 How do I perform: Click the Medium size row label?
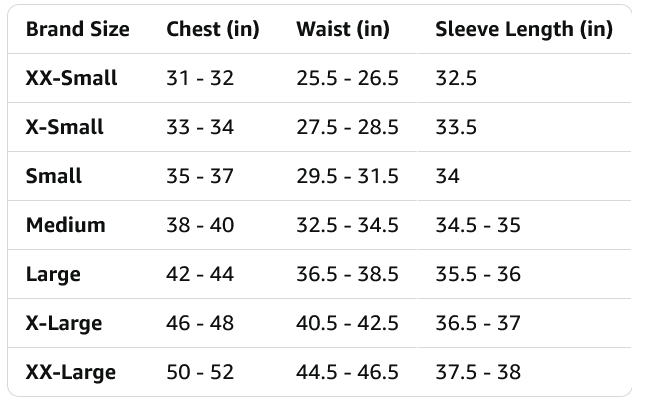tap(65, 225)
